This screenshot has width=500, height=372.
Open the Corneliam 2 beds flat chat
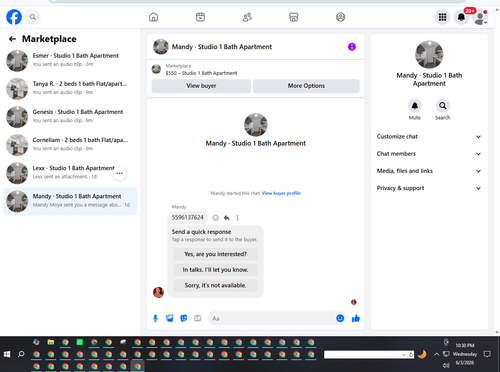pyautogui.click(x=70, y=145)
